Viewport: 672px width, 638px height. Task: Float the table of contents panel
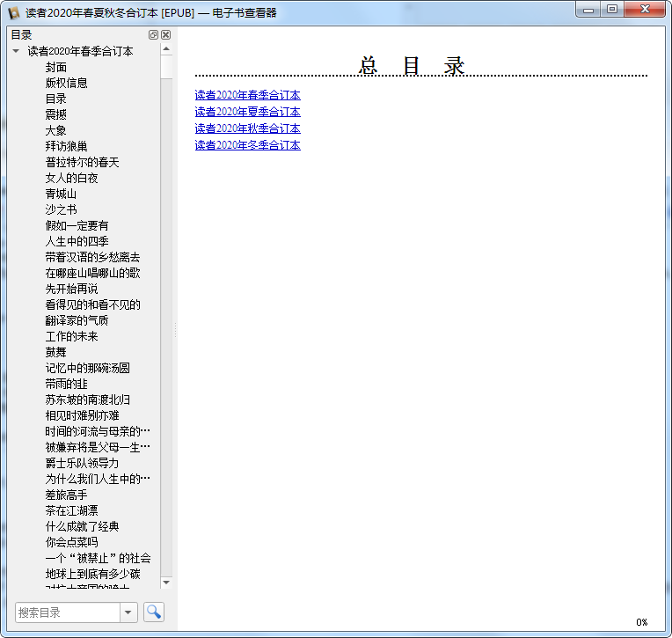tap(153, 34)
